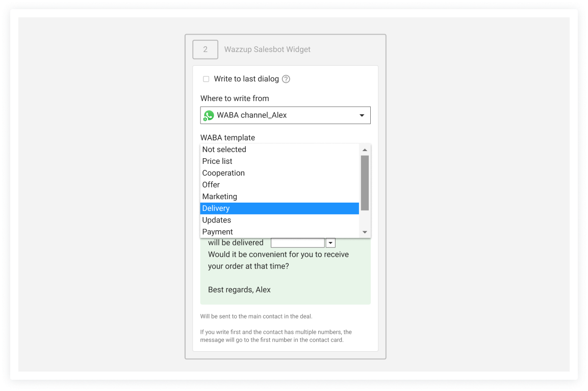Click the WABA template label
Image resolution: width=588 pixels, height=391 pixels.
coord(227,138)
